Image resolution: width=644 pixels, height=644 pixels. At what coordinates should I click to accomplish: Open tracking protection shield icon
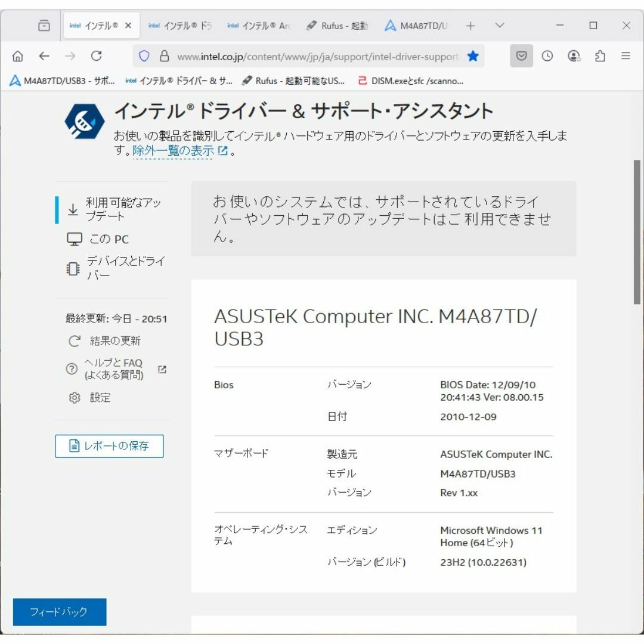point(144,56)
